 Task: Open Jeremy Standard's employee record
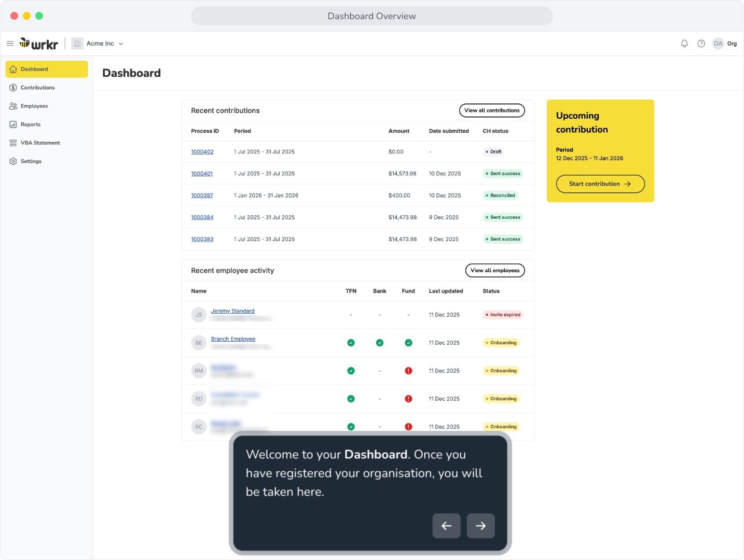coord(232,311)
